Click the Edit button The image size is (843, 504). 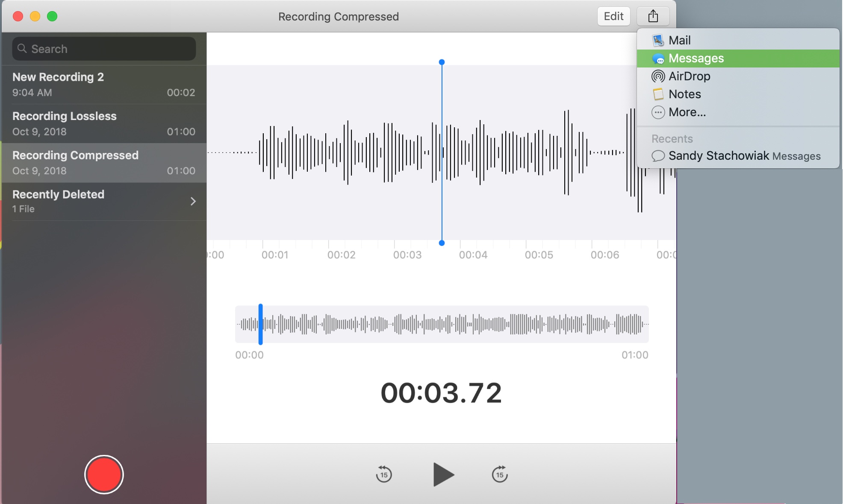click(613, 17)
